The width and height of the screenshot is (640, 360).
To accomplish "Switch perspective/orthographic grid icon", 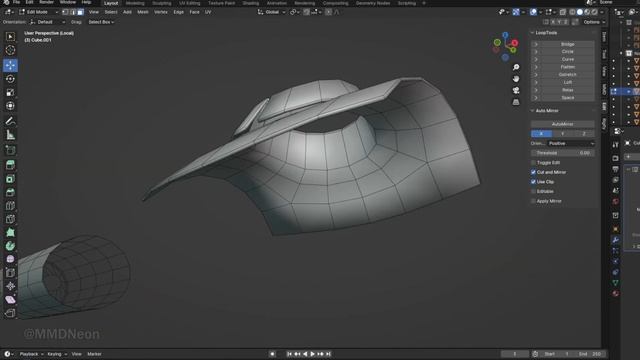I will tap(516, 102).
